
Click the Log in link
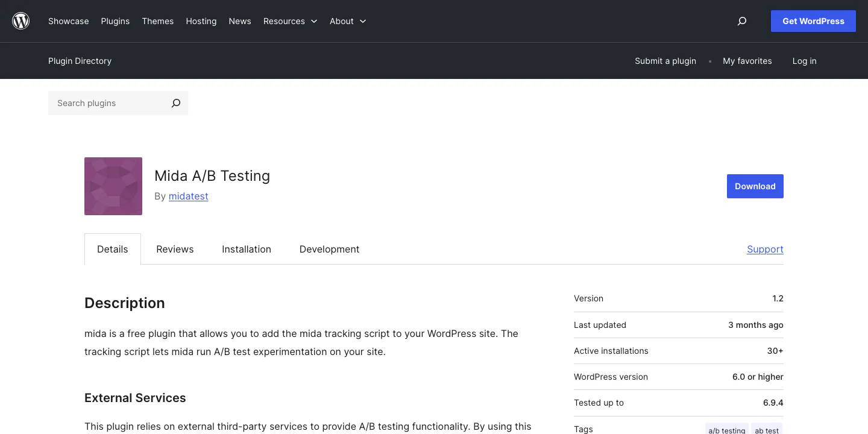pos(805,61)
